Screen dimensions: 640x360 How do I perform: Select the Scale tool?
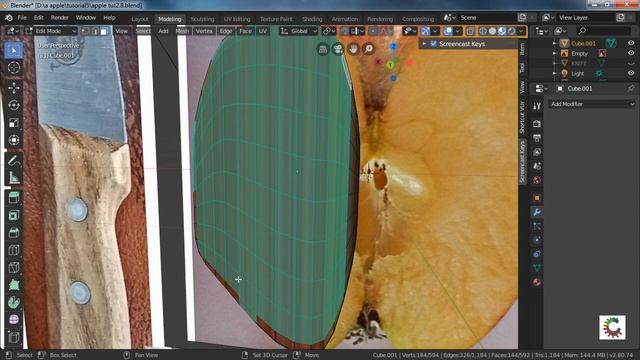point(14,122)
